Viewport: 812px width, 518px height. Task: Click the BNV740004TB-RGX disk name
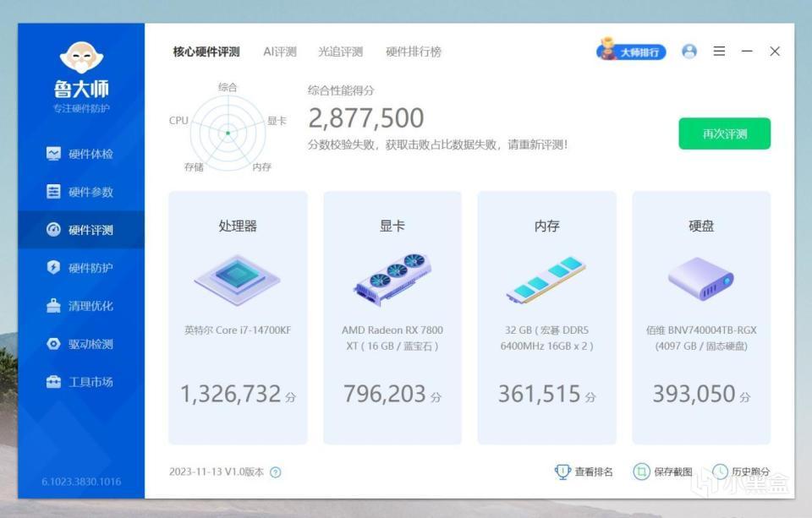point(701,338)
